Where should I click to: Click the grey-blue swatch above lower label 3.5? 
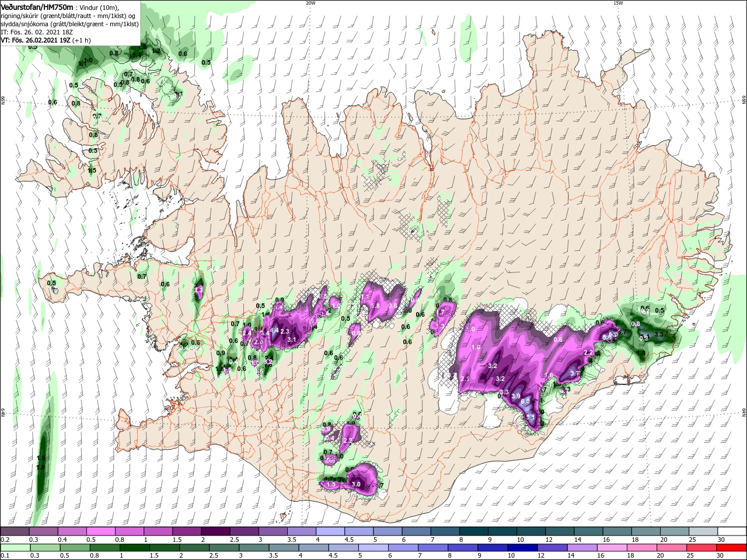[x=284, y=548]
